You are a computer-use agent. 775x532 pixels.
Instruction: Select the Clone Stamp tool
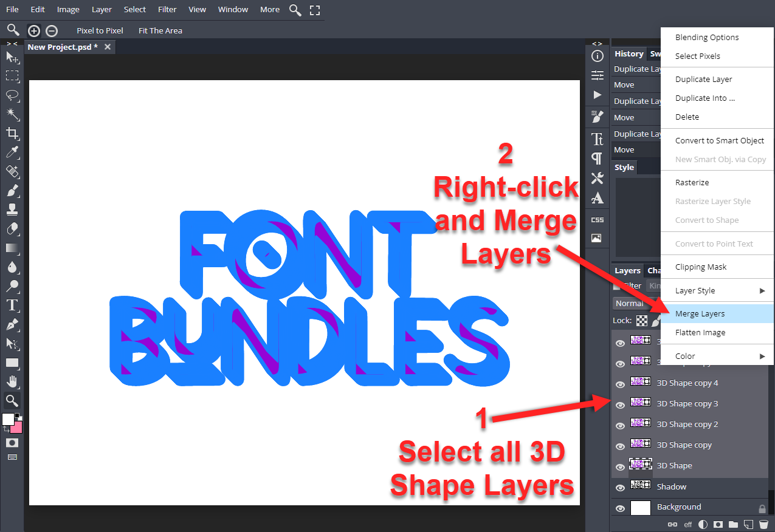(x=12, y=210)
